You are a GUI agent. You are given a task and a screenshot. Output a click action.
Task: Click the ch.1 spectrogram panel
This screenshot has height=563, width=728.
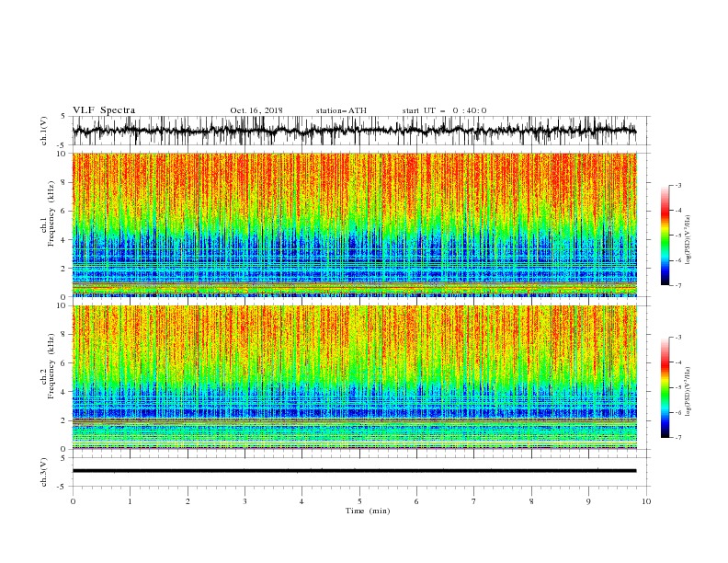(x=355, y=224)
